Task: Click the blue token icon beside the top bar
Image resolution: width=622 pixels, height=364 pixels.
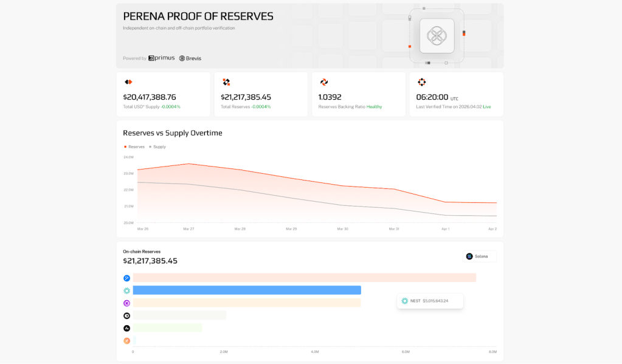Action: 126,278
